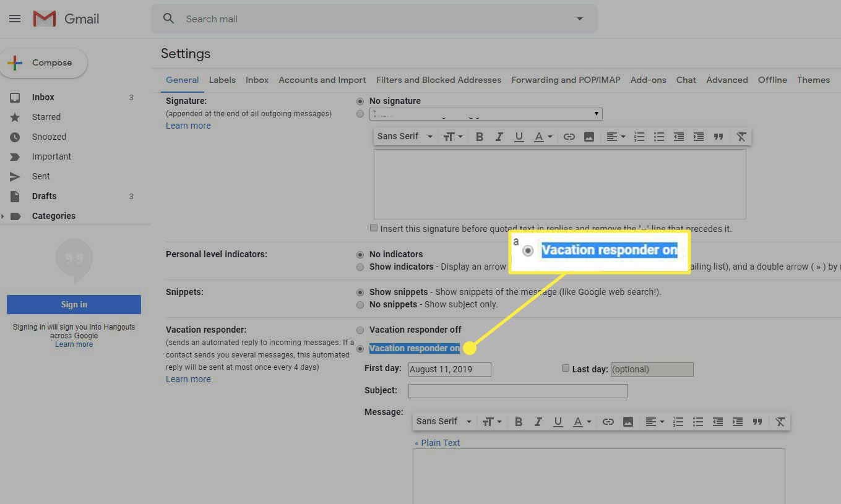Open Forwarding and POP/IMAP tab

click(x=566, y=80)
